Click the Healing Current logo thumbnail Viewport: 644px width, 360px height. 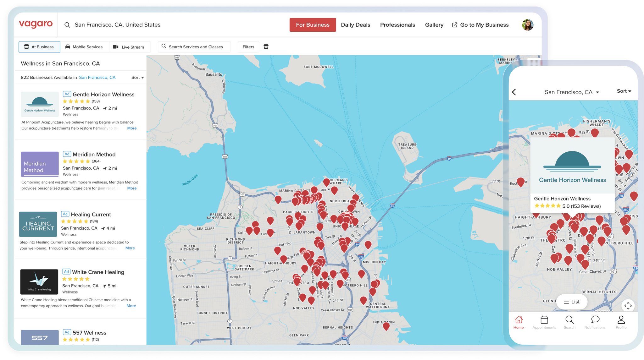coord(38,224)
